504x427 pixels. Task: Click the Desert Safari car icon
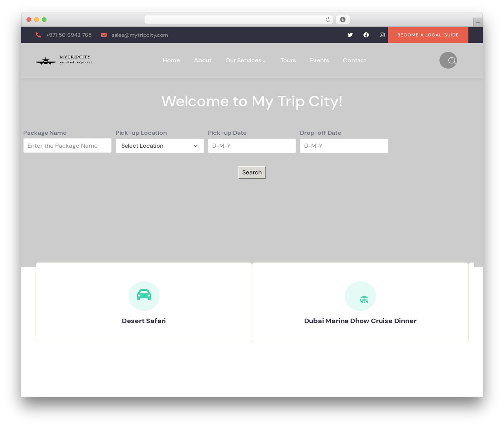(144, 295)
